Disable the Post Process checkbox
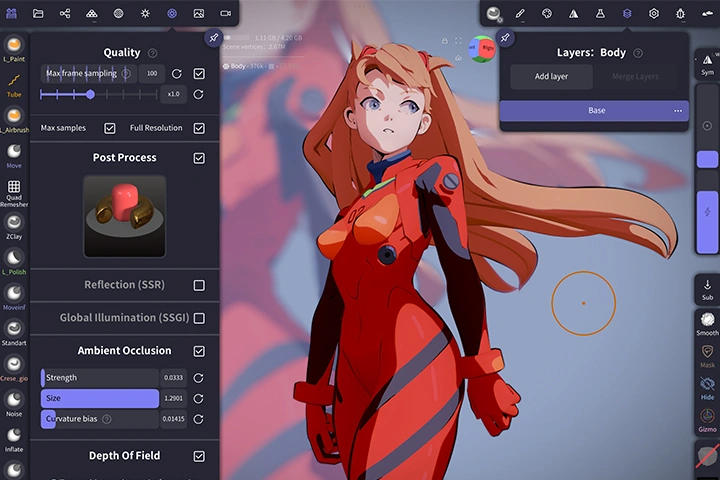The width and height of the screenshot is (720, 480). pos(199,158)
